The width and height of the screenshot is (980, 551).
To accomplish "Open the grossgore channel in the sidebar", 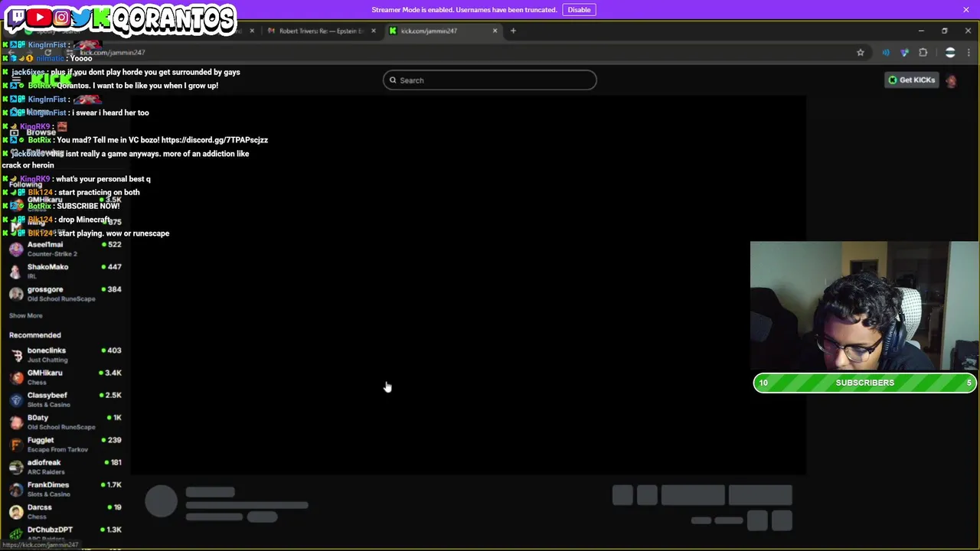I will [x=65, y=293].
